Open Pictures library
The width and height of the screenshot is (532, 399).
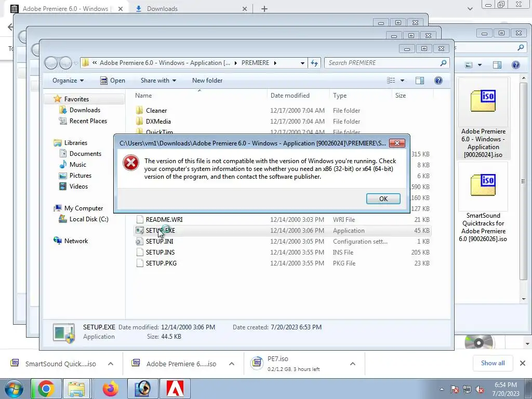(x=81, y=176)
